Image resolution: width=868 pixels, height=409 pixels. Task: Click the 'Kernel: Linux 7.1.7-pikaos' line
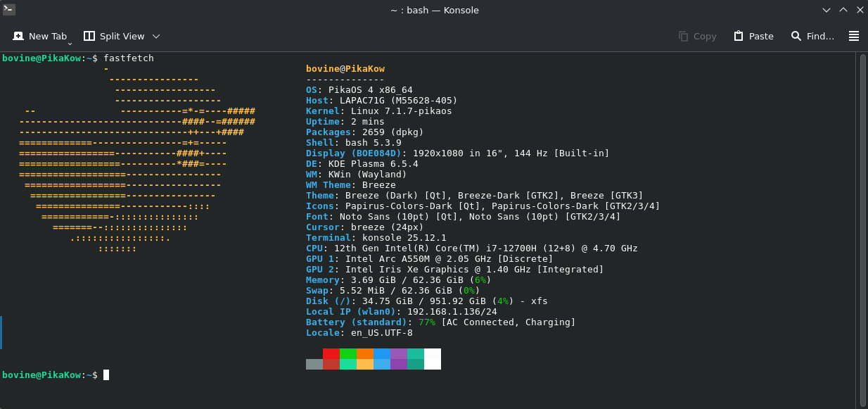pyautogui.click(x=379, y=111)
